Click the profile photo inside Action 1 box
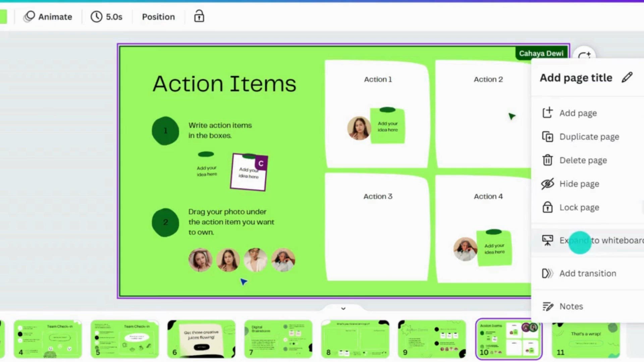 tap(359, 128)
